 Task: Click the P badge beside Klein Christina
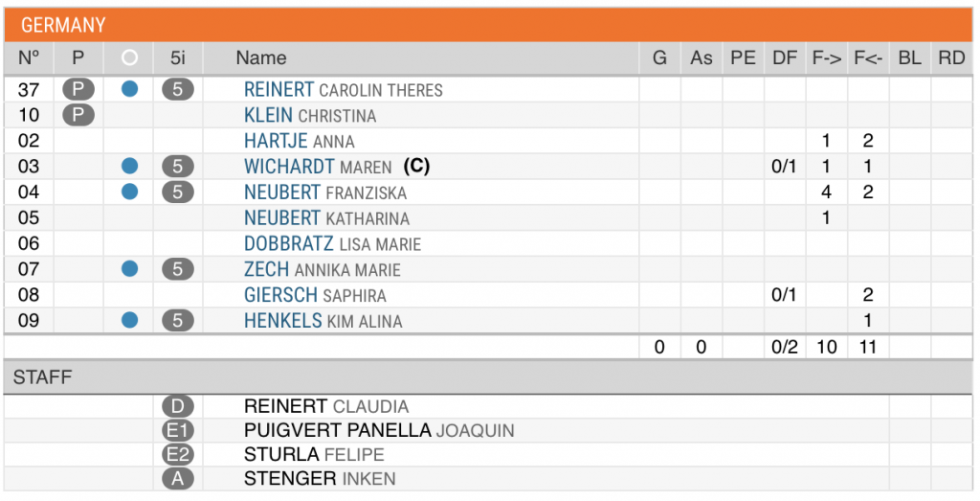point(78,115)
